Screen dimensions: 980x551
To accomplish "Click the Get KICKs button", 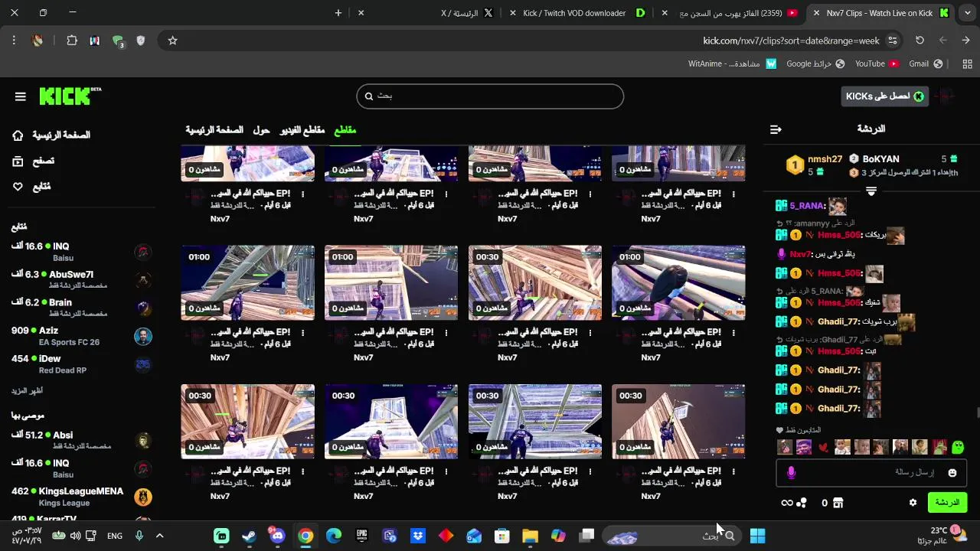I will coord(884,96).
